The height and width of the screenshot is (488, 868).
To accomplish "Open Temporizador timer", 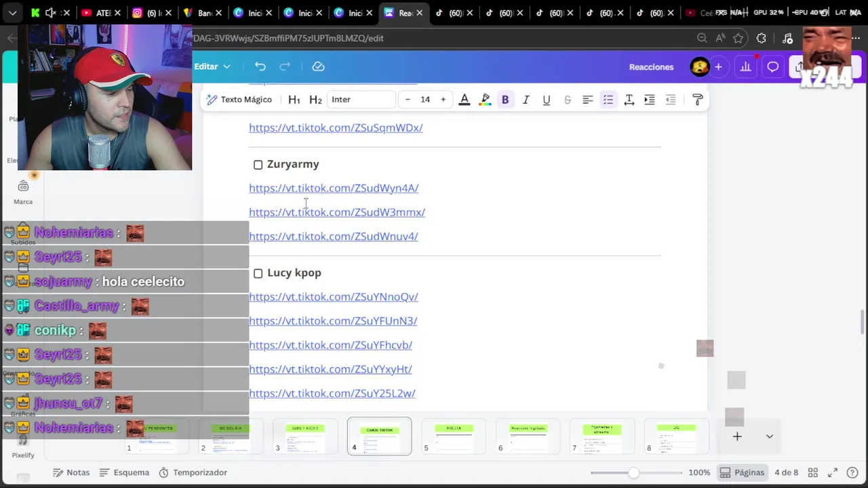I will pos(193,472).
